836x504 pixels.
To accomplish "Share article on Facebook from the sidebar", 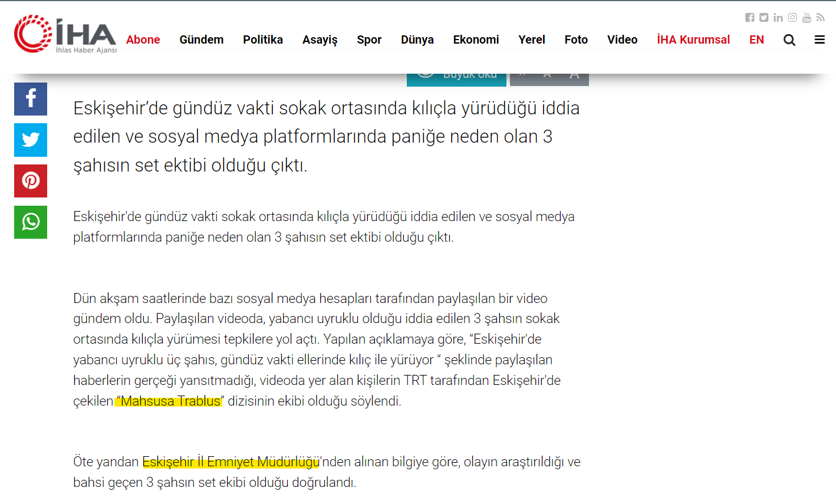I will [31, 98].
